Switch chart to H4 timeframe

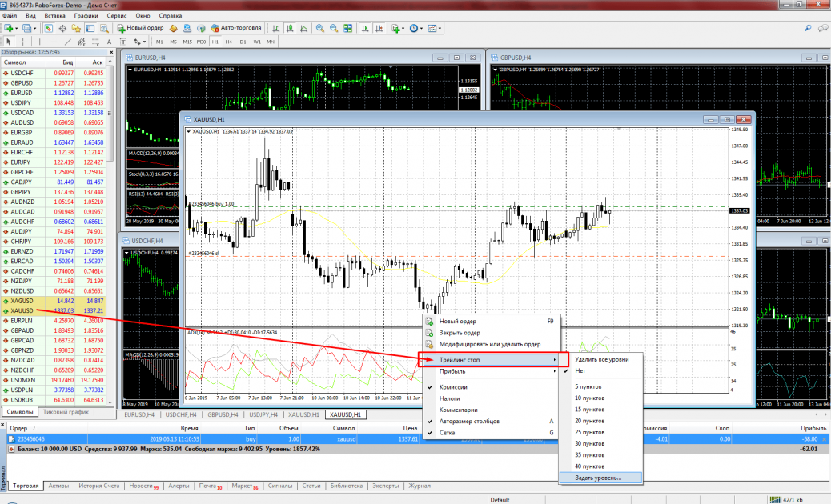point(228,41)
